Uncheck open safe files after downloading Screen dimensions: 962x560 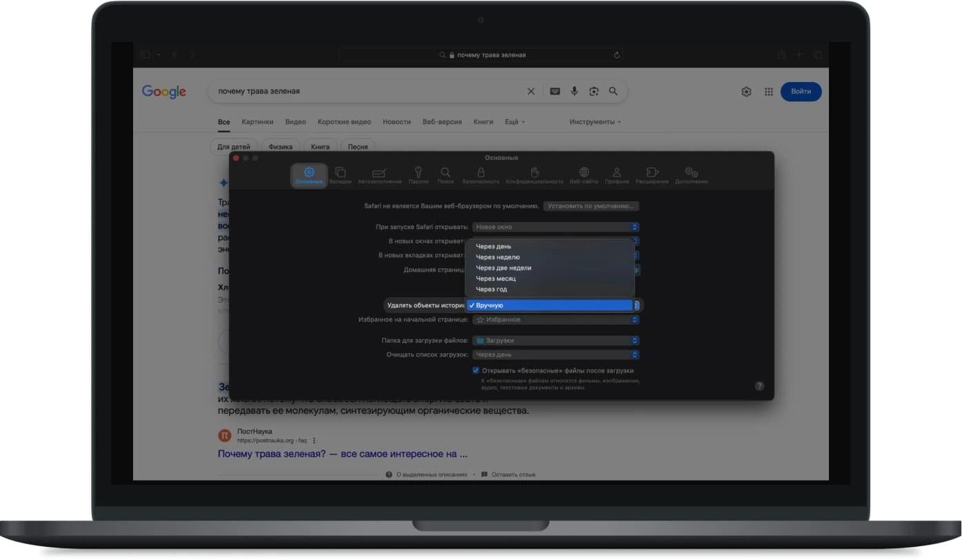click(476, 370)
